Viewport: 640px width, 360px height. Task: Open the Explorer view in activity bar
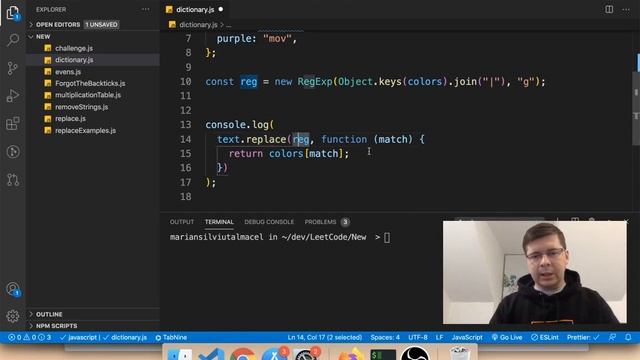(x=13, y=13)
